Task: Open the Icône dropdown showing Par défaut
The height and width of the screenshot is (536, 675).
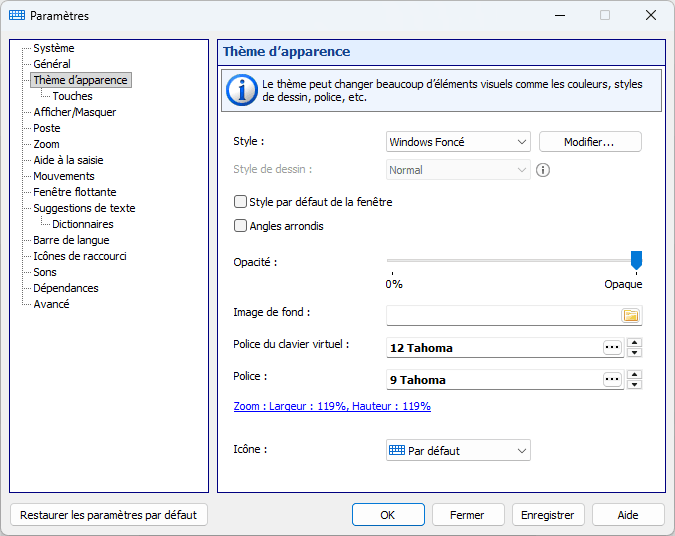Action: point(458,450)
